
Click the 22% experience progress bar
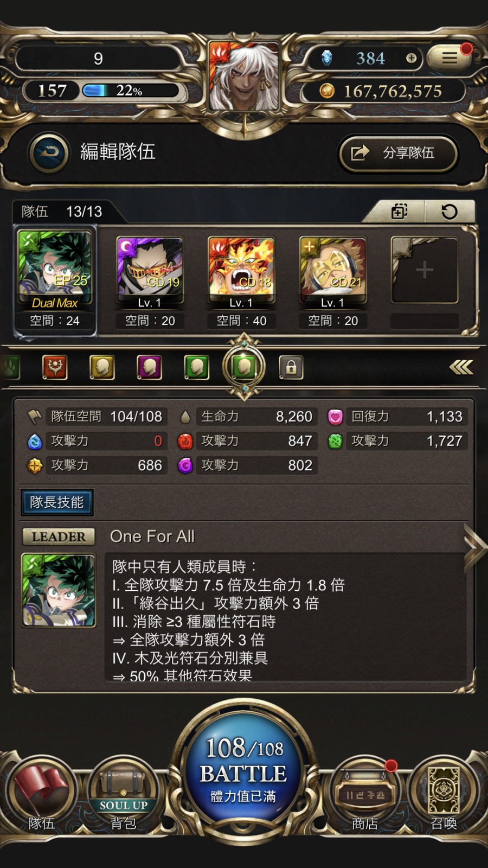[x=130, y=90]
